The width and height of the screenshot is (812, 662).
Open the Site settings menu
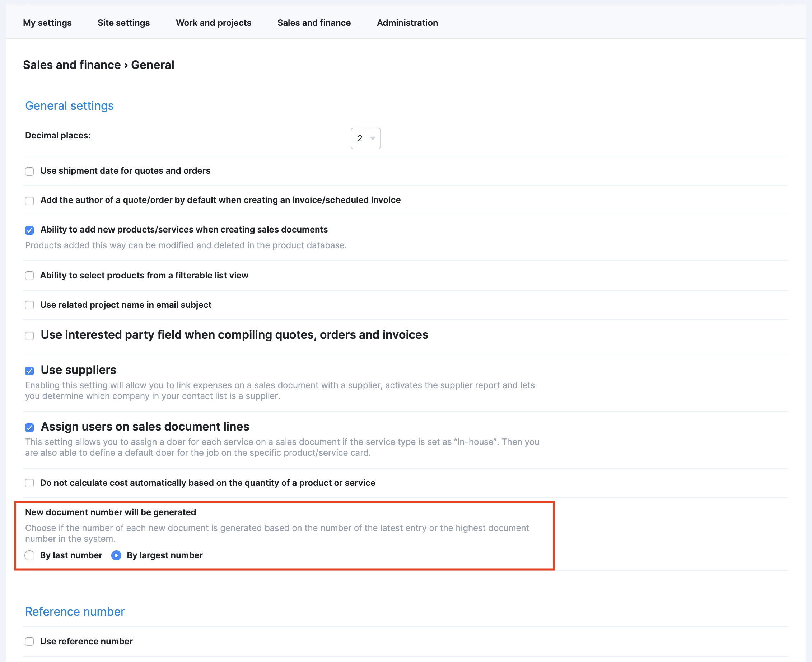tap(123, 23)
